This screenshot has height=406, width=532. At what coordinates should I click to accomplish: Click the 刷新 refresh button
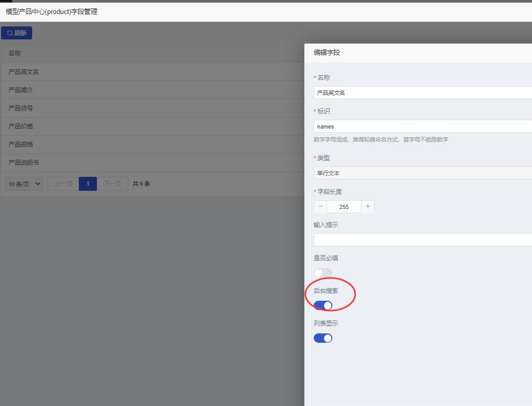[17, 33]
